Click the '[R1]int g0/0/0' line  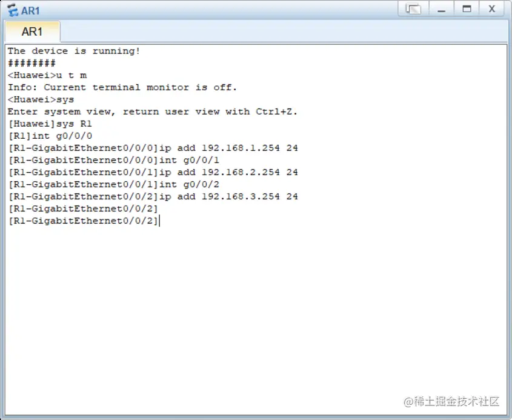pos(50,136)
